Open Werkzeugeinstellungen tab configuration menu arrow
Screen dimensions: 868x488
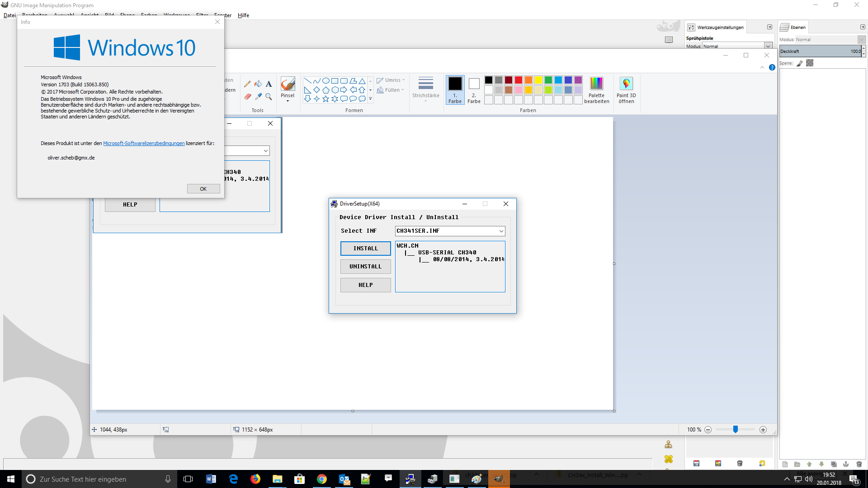point(769,27)
